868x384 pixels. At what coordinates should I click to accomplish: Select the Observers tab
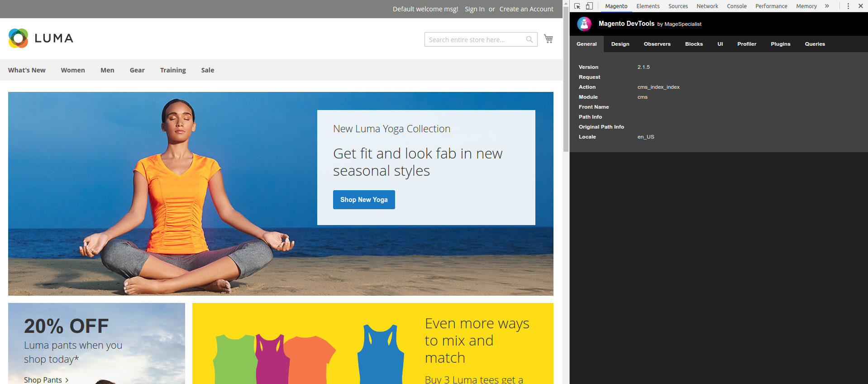[x=657, y=44]
